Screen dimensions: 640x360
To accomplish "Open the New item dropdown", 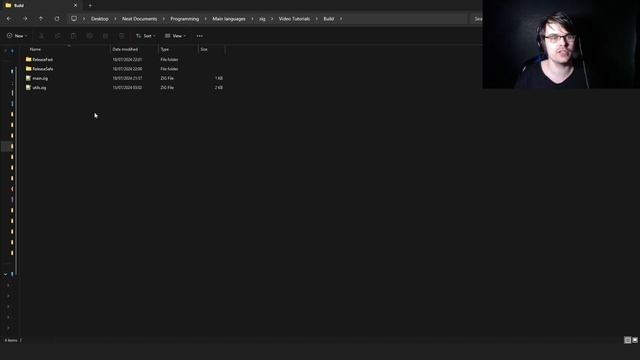I will [17, 36].
